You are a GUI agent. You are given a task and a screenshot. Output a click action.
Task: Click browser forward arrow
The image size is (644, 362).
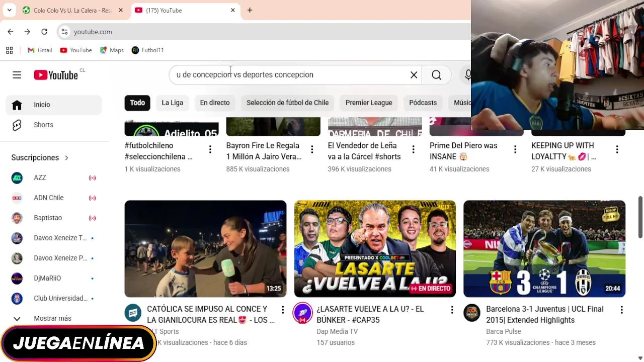click(x=27, y=32)
